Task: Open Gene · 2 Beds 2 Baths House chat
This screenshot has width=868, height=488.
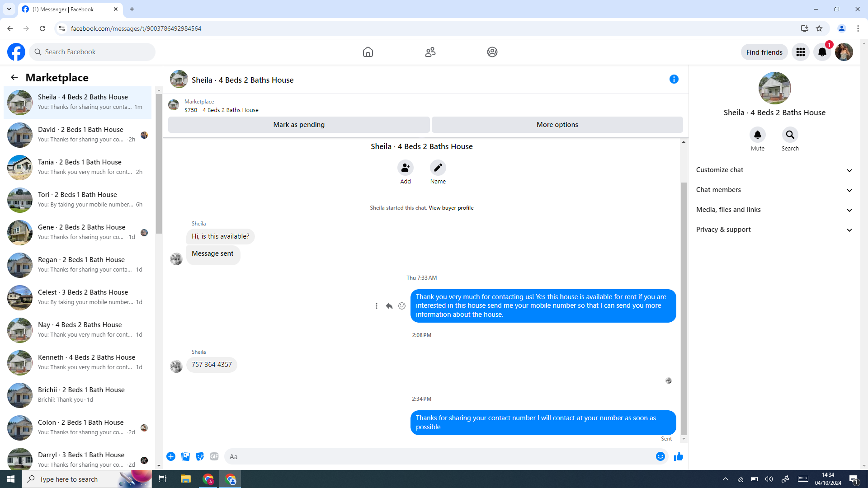Action: (78, 232)
